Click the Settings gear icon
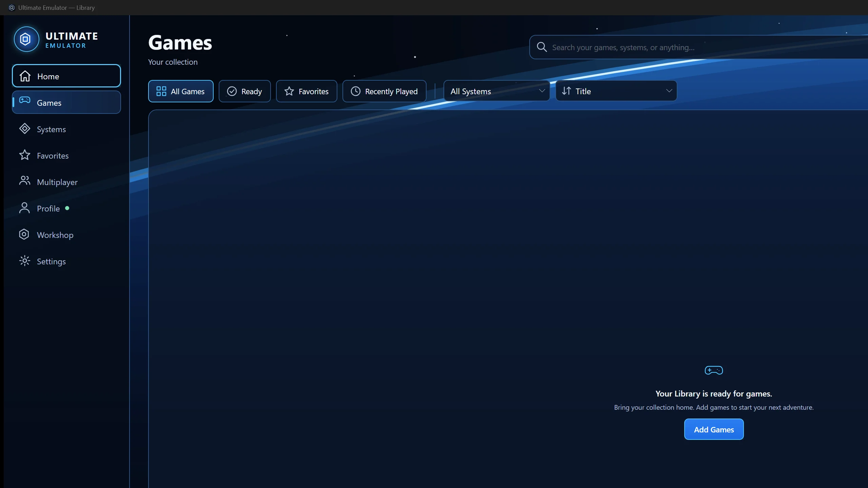The image size is (868, 488). tap(25, 261)
